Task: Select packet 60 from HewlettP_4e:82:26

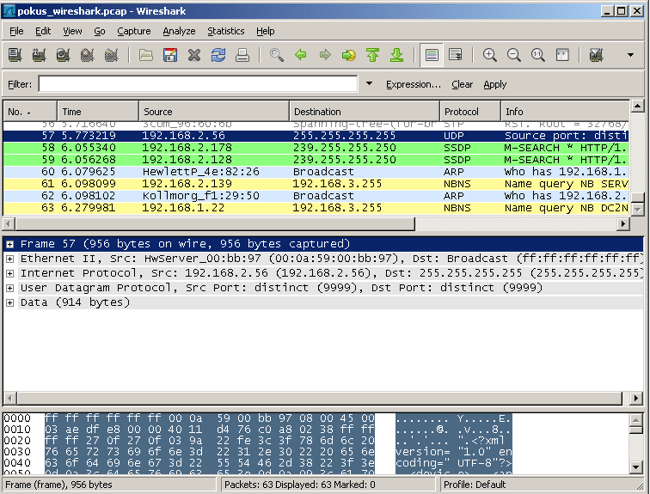Action: [316, 172]
